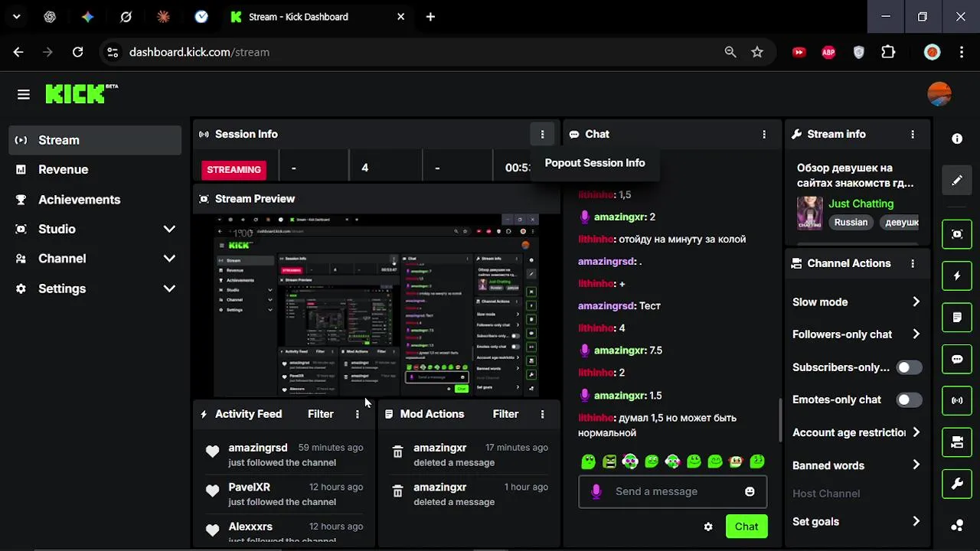
Task: Open the hamburger menu beside the Kick logo
Action: point(24,95)
